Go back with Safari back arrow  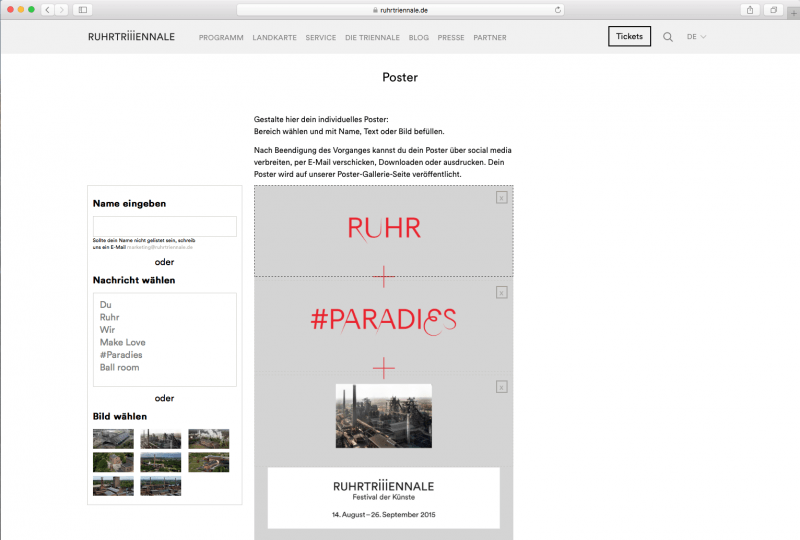pos(47,10)
